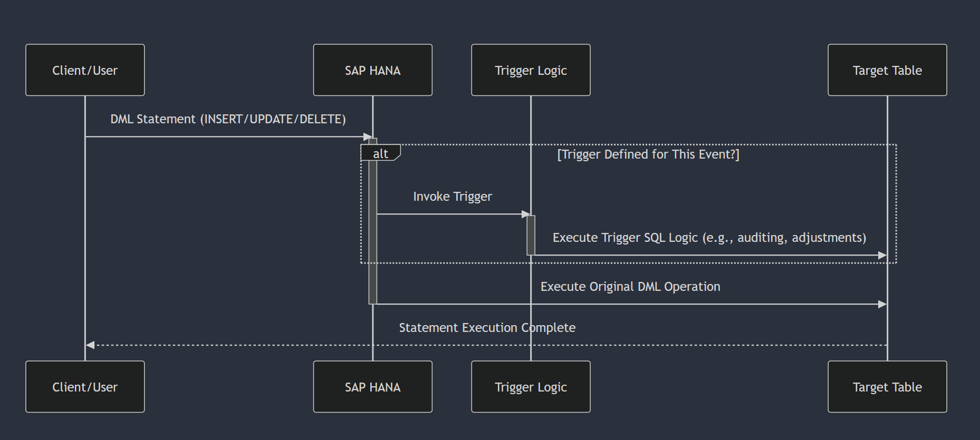This screenshot has width=980, height=440.
Task: Select the top SAP HANA participant box
Action: pyautogui.click(x=372, y=70)
